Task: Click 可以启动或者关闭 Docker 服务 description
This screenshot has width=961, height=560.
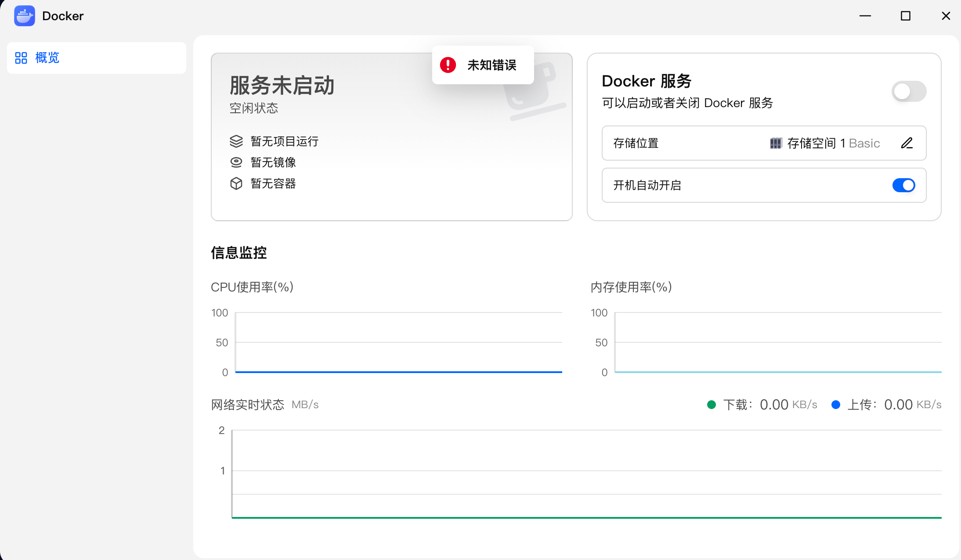Action: [x=687, y=103]
